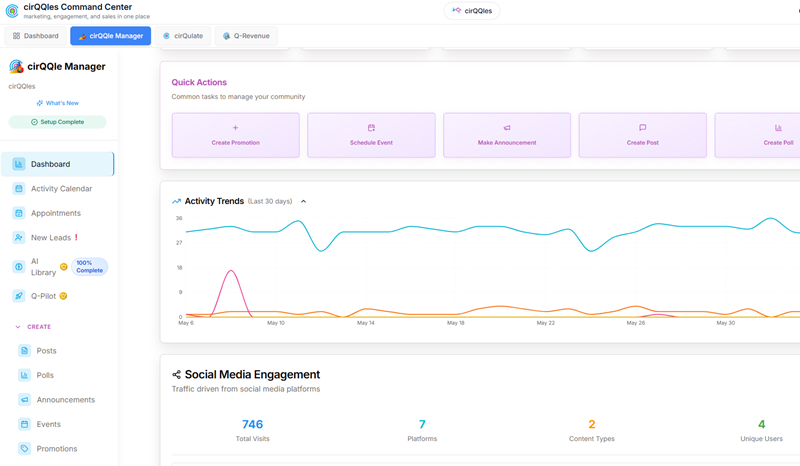Image resolution: width=800 pixels, height=466 pixels.
Task: Open the Dashboard top tab
Action: click(x=36, y=36)
